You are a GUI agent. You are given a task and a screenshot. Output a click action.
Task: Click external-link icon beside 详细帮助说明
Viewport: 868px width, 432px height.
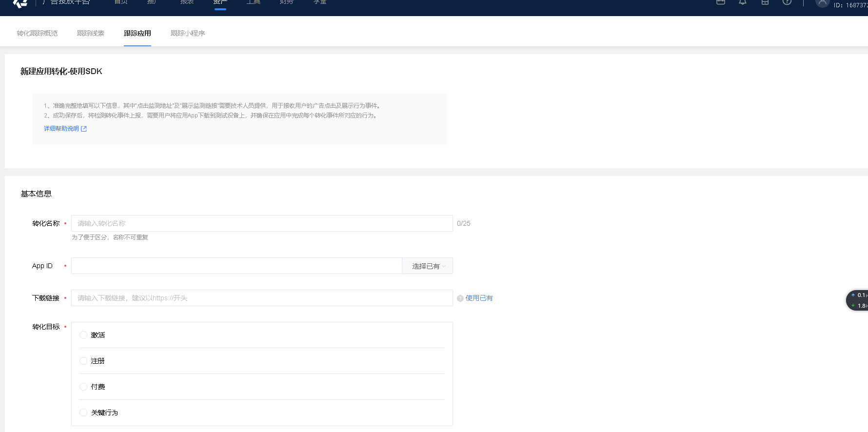point(84,129)
